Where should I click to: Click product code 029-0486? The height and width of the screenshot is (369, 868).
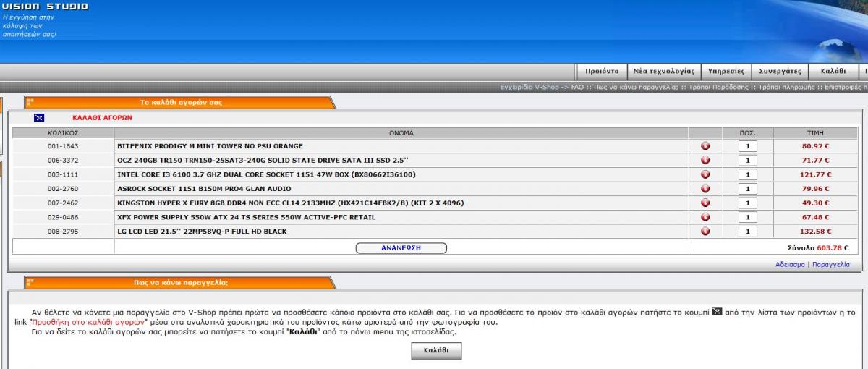[63, 217]
